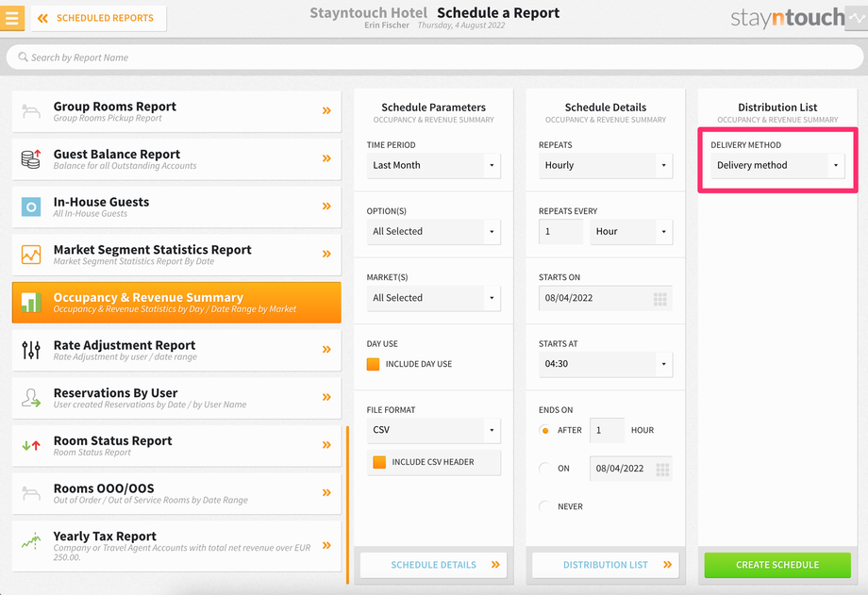The image size is (868, 595).
Task: Open the Ends On date calendar icon
Action: [x=662, y=470]
